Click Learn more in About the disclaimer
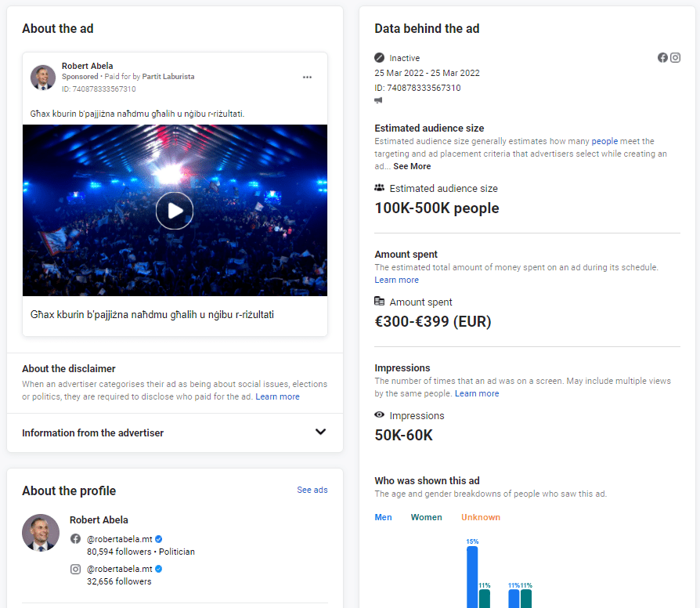Image resolution: width=700 pixels, height=608 pixels. pyautogui.click(x=277, y=396)
